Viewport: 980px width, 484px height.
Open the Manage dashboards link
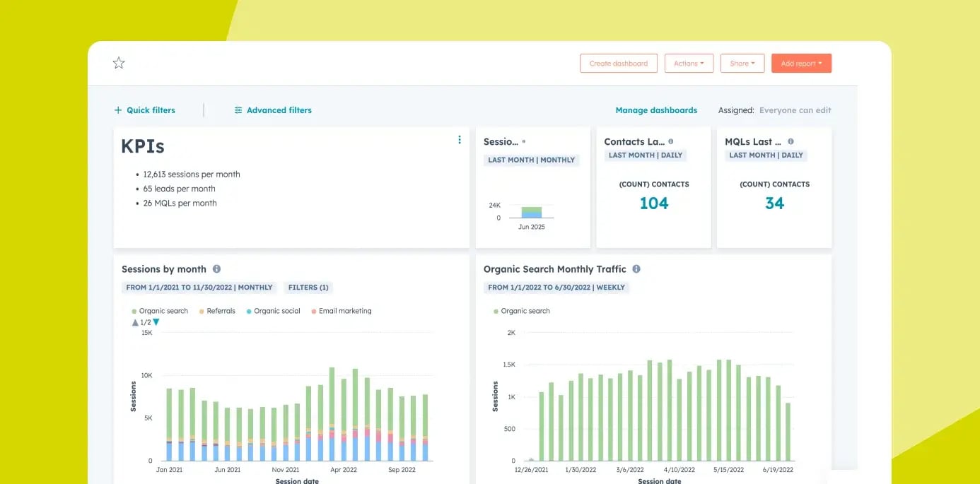pyautogui.click(x=656, y=110)
